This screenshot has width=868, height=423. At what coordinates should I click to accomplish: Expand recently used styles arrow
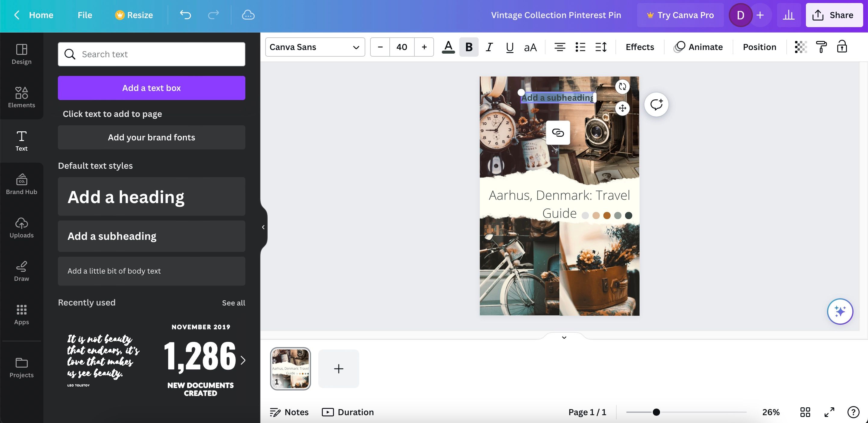tap(243, 360)
